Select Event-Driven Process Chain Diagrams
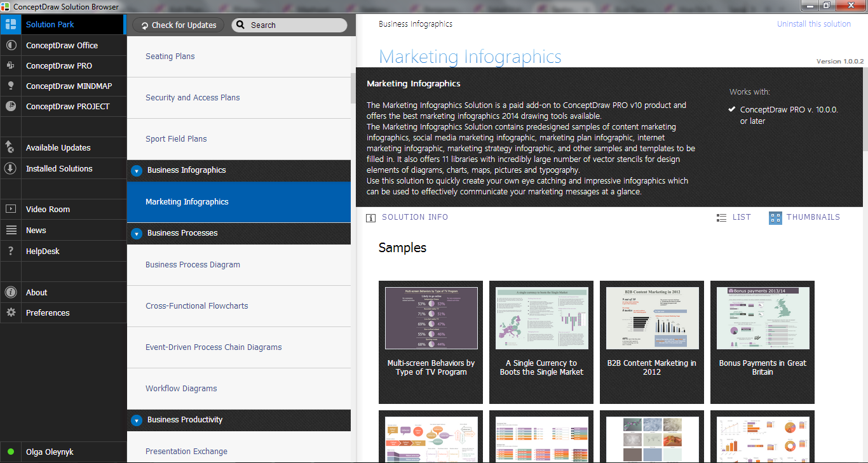Image resolution: width=868 pixels, height=463 pixels. point(239,347)
